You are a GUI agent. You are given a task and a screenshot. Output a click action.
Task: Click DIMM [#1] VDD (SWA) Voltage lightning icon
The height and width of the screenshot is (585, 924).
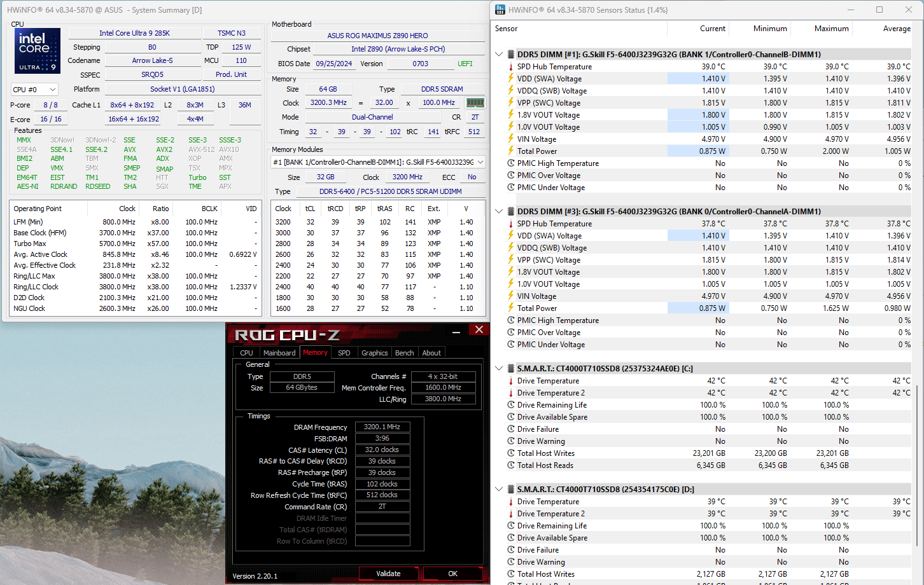tap(510, 79)
